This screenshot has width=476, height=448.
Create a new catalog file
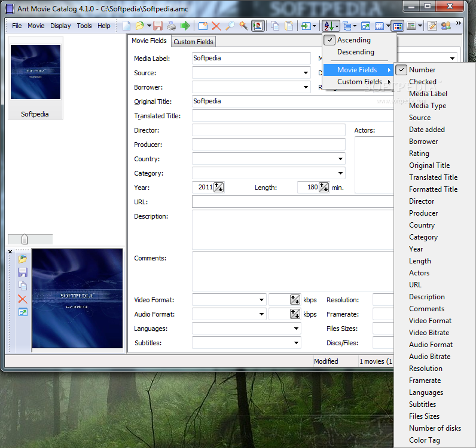tap(127, 26)
